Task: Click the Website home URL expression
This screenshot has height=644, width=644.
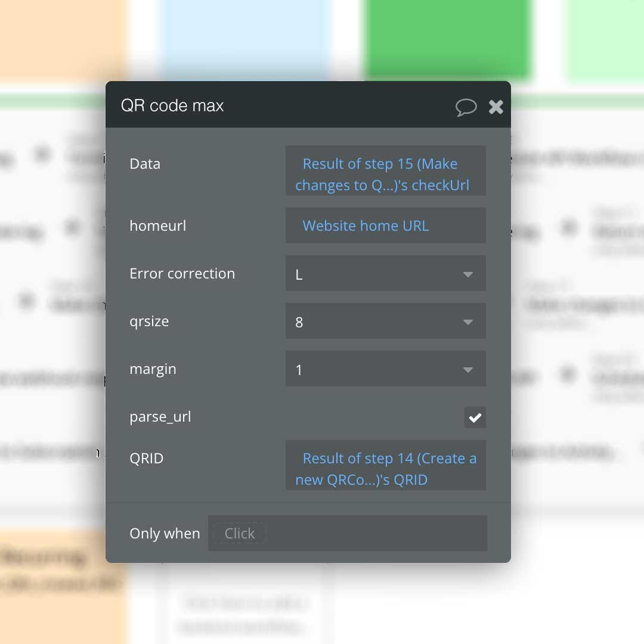Action: pos(366,226)
